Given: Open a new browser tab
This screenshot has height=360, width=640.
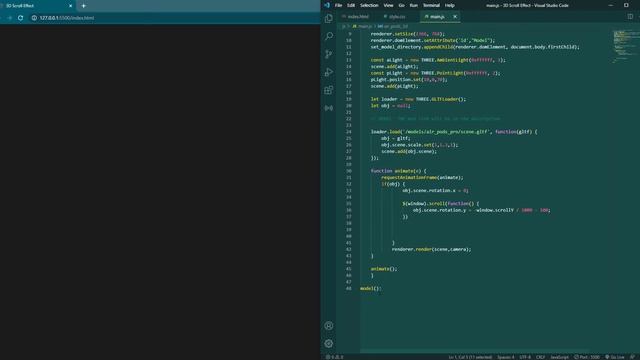Looking at the screenshot, I should (x=83, y=6).
